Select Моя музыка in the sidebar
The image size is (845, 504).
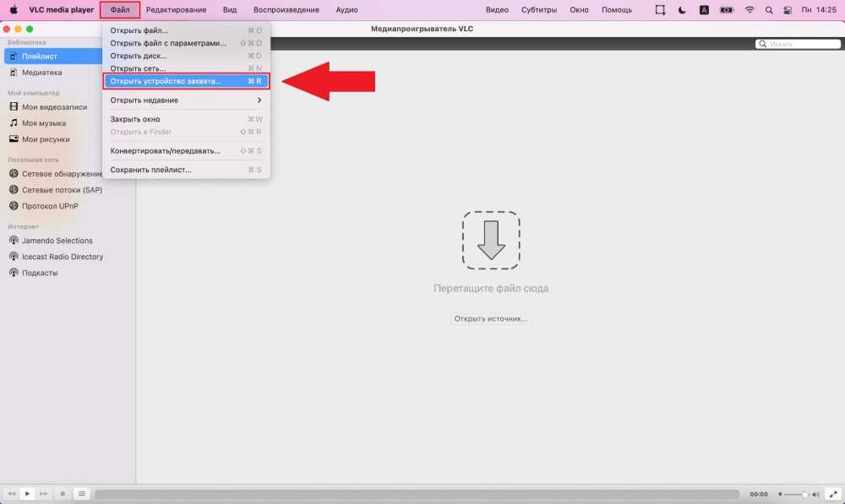(x=43, y=123)
